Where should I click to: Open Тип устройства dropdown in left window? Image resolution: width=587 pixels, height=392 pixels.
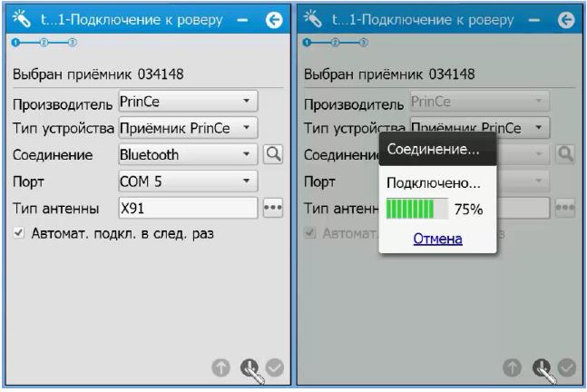pos(189,128)
